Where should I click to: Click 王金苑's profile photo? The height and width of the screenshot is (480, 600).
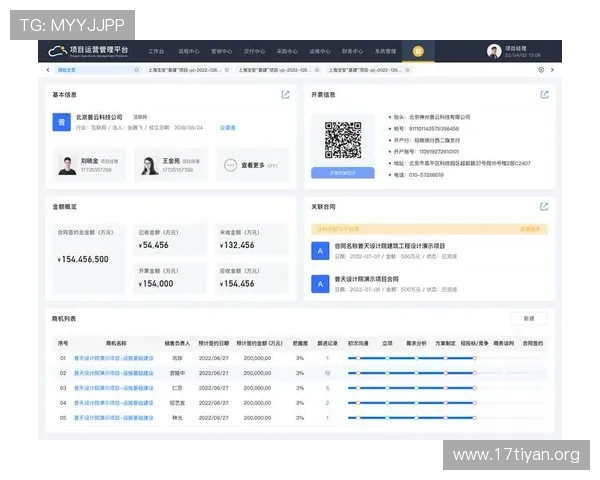[x=150, y=165]
